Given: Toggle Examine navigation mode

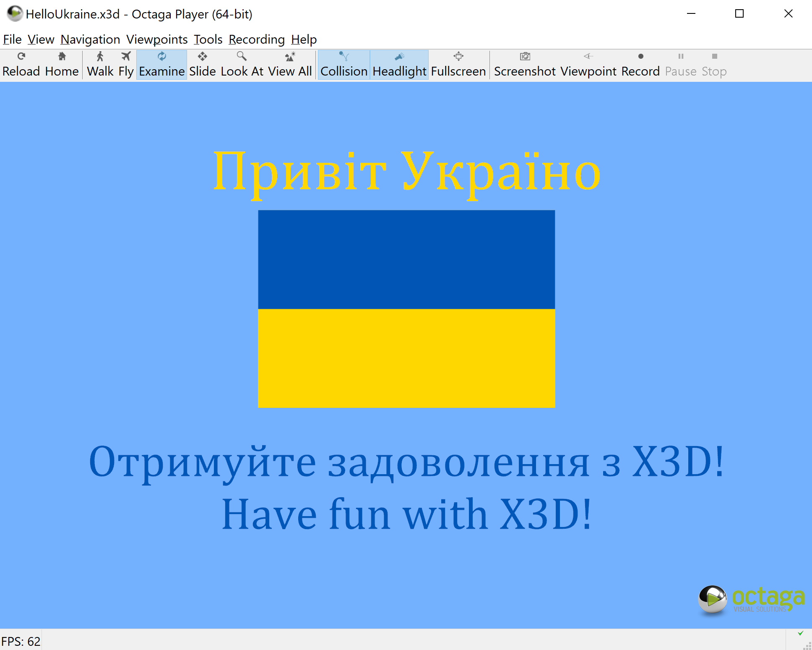Looking at the screenshot, I should 161,64.
